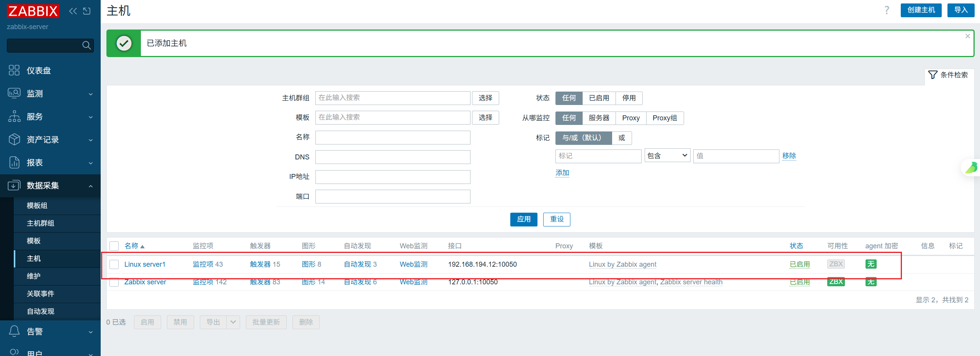
Task: Collapse the 数据采集 menu chevron
Action: pos(91,186)
